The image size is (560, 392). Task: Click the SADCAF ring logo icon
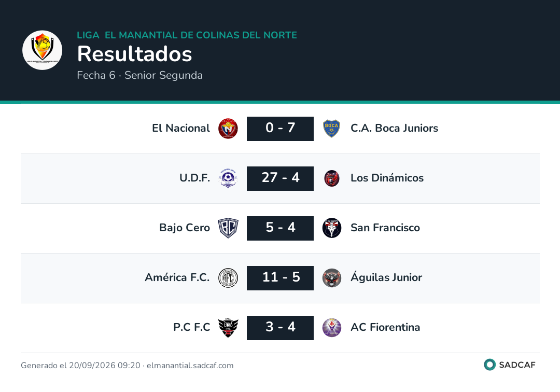(489, 365)
